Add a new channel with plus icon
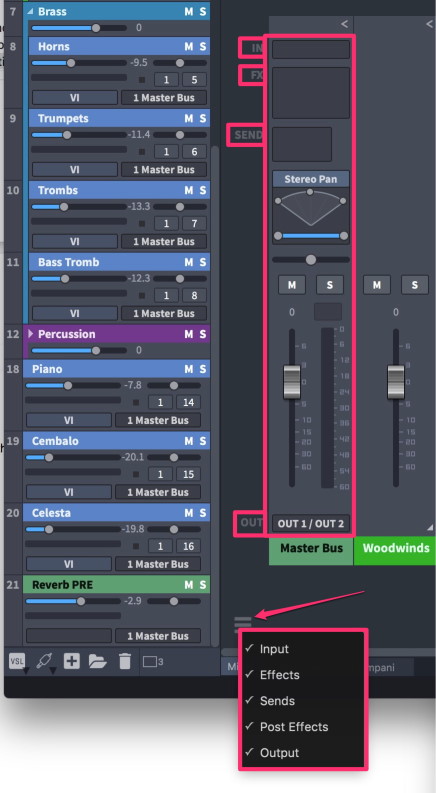The width and height of the screenshot is (436, 793). (x=71, y=661)
